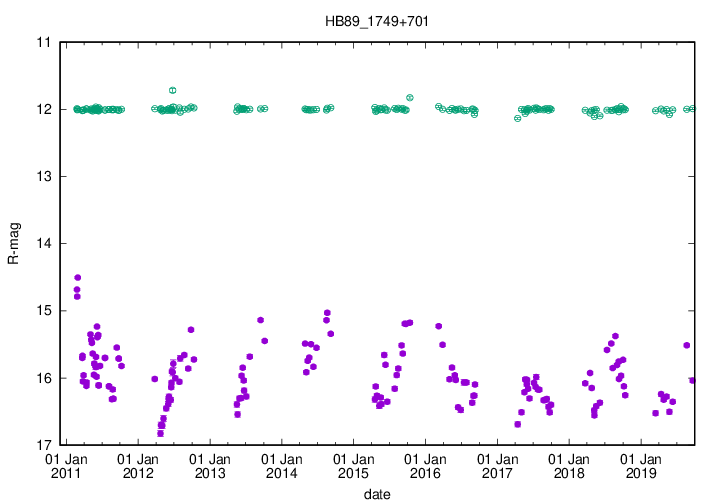720x504 pixels.
Task: Select the 01 Jan 2014 date tick label
Action: [x=281, y=466]
